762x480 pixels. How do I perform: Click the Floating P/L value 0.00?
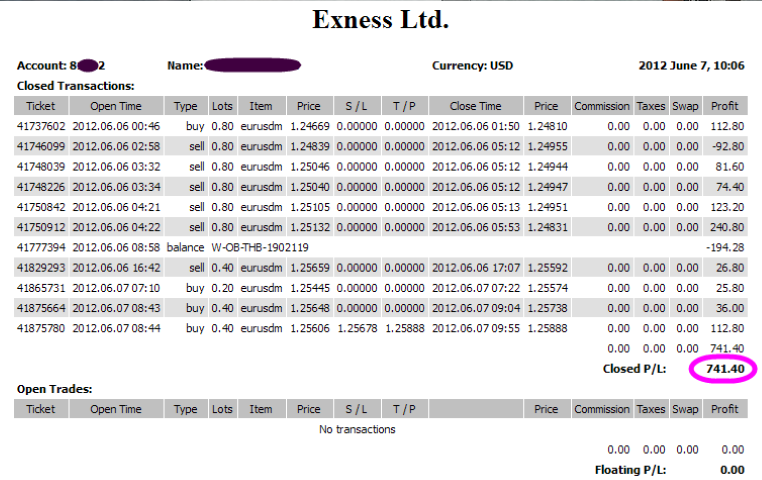coord(732,470)
